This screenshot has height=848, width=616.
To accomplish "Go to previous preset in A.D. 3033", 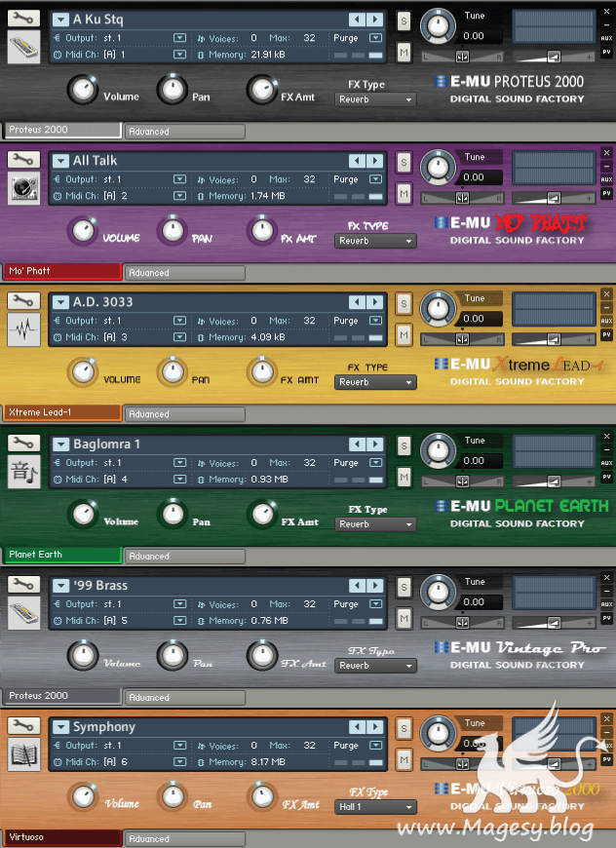I will pos(357,302).
